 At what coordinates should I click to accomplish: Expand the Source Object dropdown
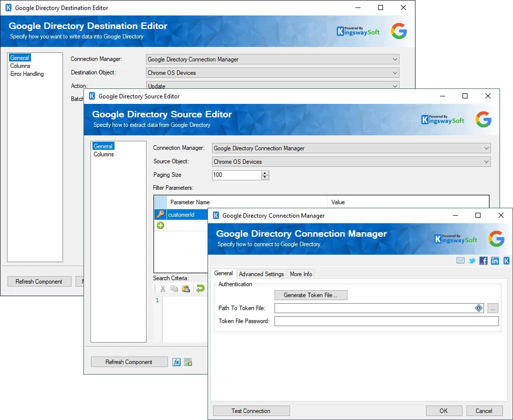tap(486, 161)
